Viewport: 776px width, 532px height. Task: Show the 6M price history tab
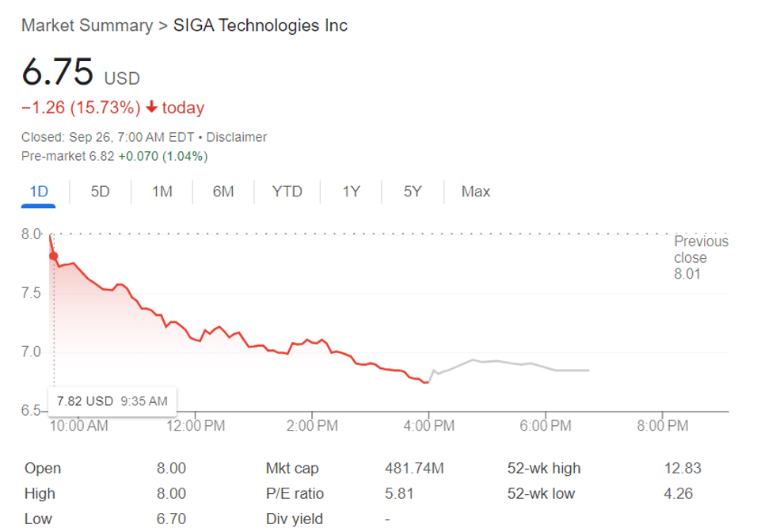coord(223,192)
